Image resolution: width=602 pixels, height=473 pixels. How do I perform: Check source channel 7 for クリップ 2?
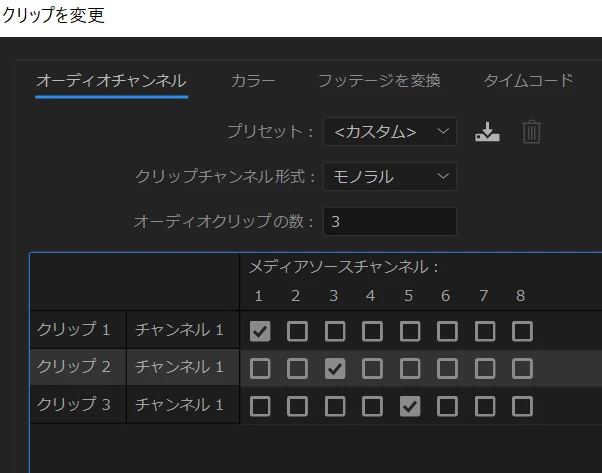click(485, 369)
